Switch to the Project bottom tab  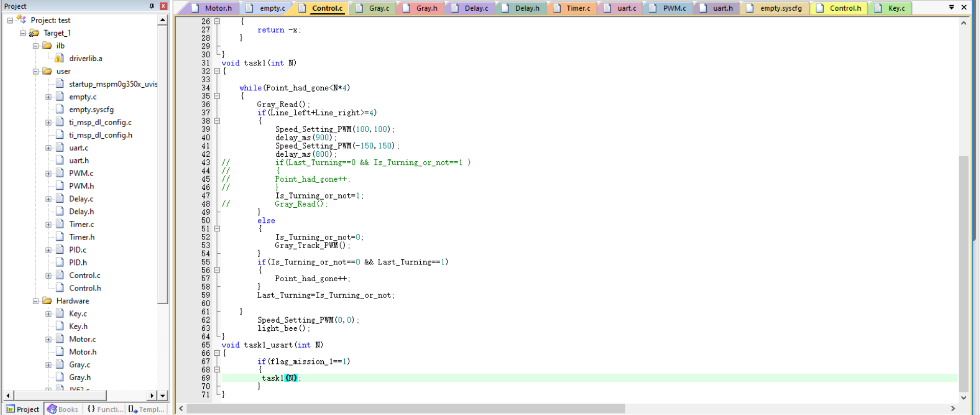coord(22,409)
